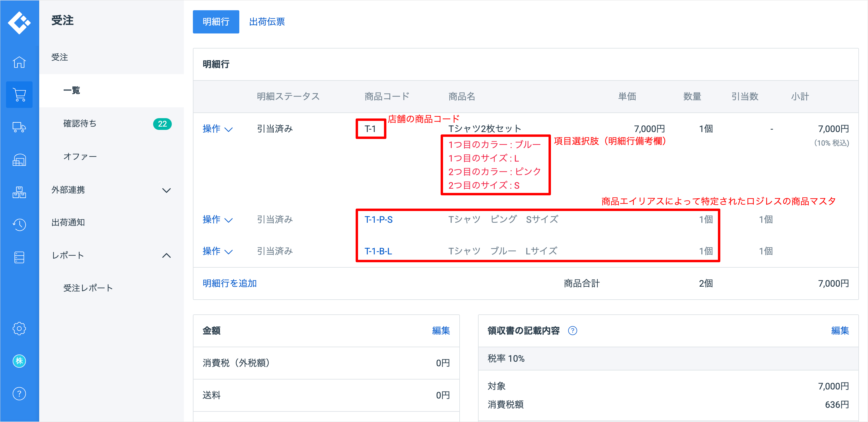Expand the 外部連携 menu section
Screen dimensions: 868x422
click(x=166, y=190)
